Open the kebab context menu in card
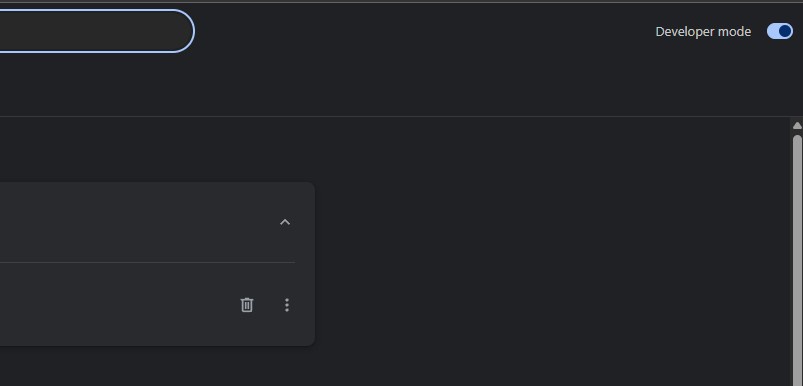Viewport: 803px width, 386px height. tap(287, 305)
